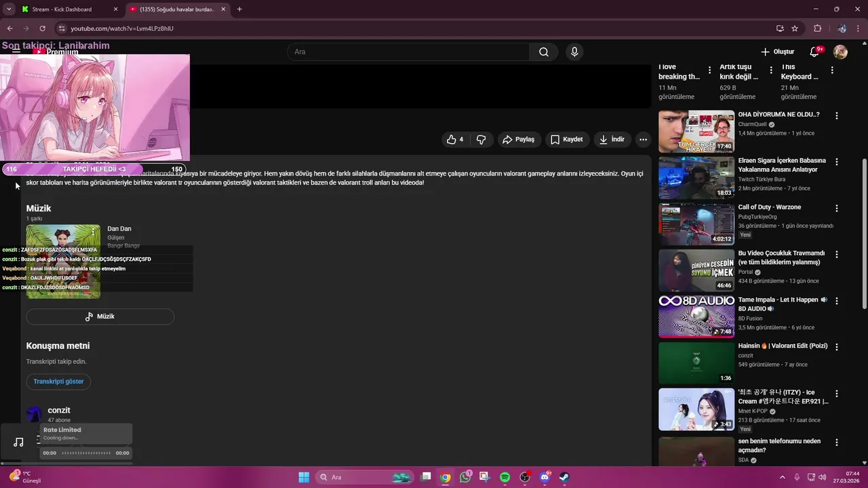868x488 pixels.
Task: Open YouTube account avatar menu
Action: pos(840,52)
